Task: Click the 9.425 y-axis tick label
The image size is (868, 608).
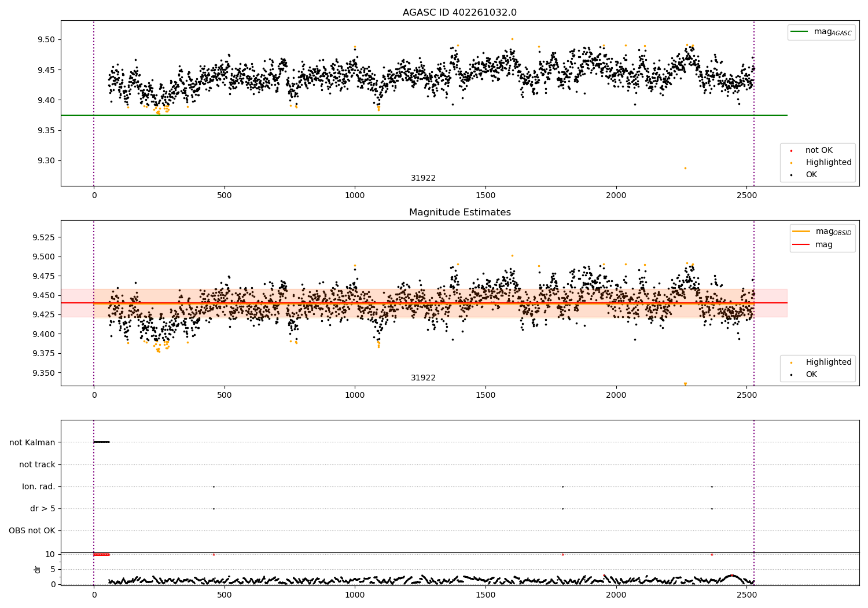Action: 45,314
